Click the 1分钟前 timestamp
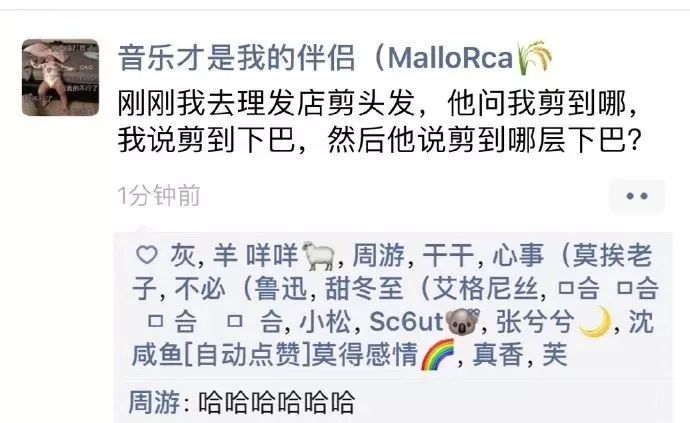The height and width of the screenshot is (423, 690). pyautogui.click(x=159, y=196)
